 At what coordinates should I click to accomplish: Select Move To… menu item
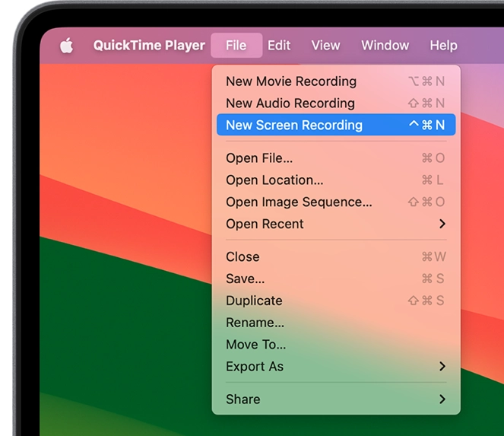(x=336, y=344)
